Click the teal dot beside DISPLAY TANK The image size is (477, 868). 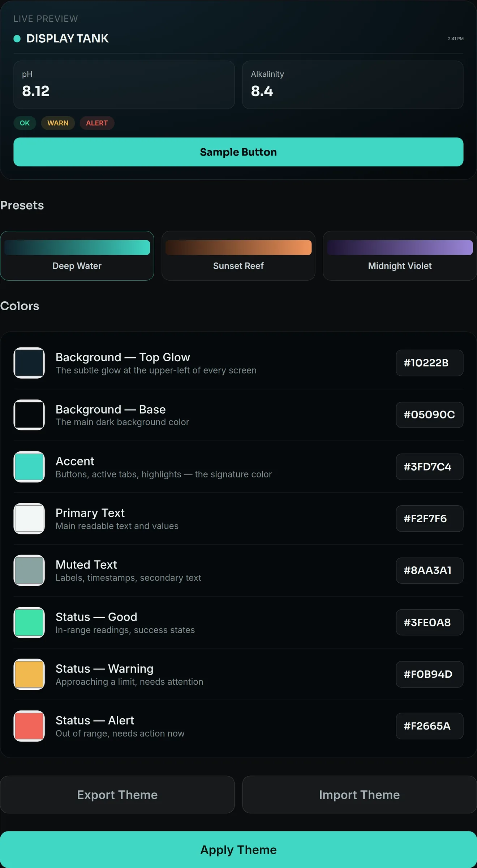(x=17, y=39)
